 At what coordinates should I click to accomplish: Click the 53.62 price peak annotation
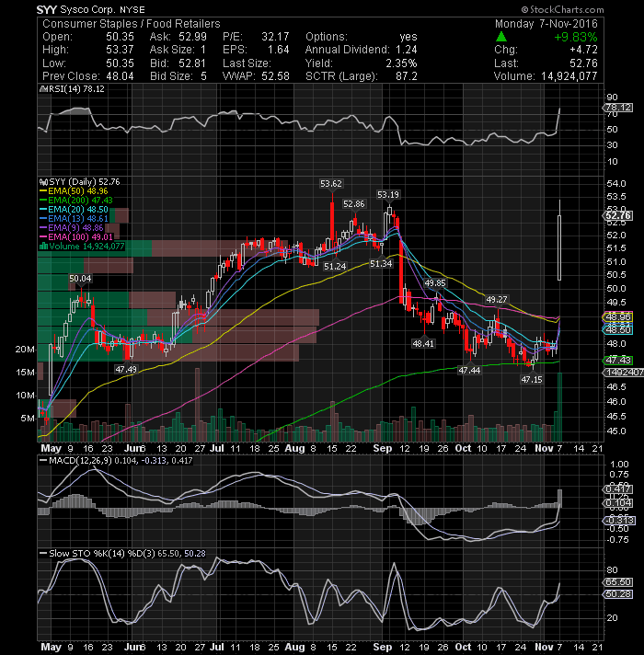click(x=331, y=183)
